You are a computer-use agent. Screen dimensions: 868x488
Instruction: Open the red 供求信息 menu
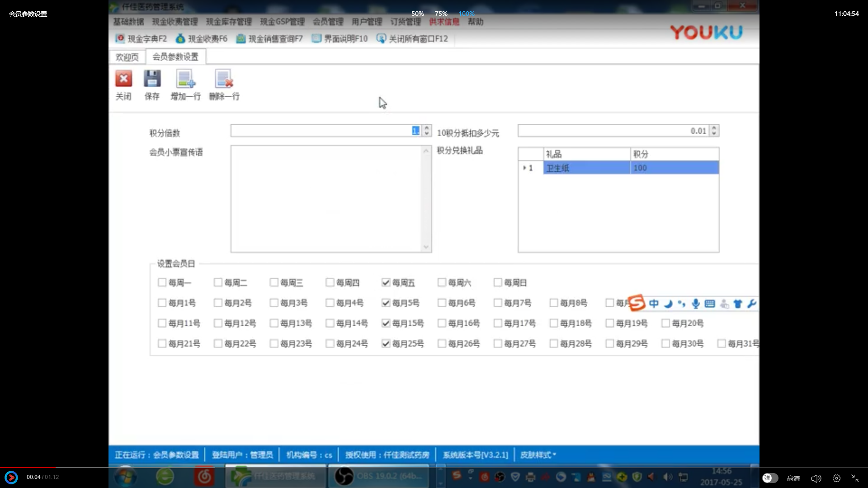pos(444,22)
